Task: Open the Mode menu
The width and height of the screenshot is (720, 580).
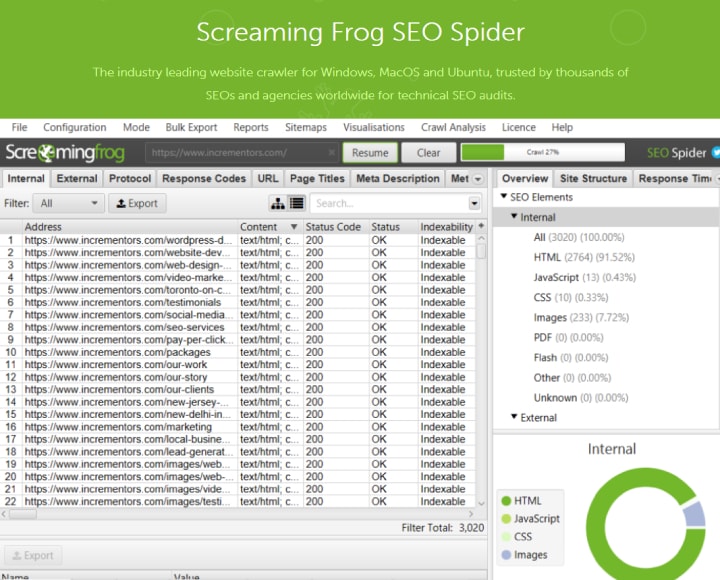Action: tap(136, 127)
